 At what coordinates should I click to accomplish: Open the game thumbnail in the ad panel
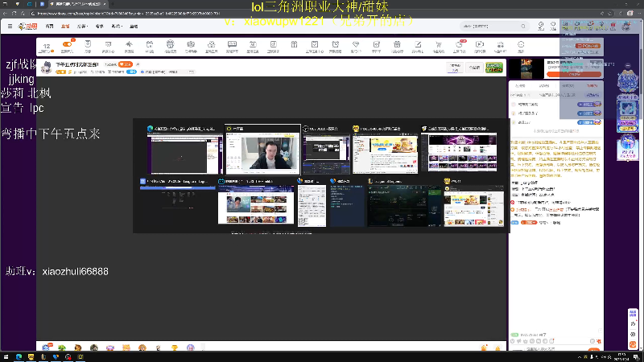click(x=526, y=68)
